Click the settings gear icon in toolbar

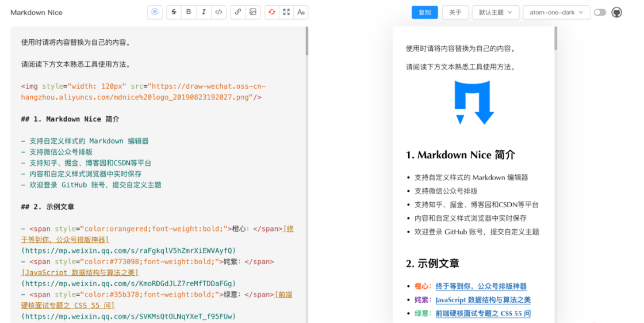(x=155, y=12)
